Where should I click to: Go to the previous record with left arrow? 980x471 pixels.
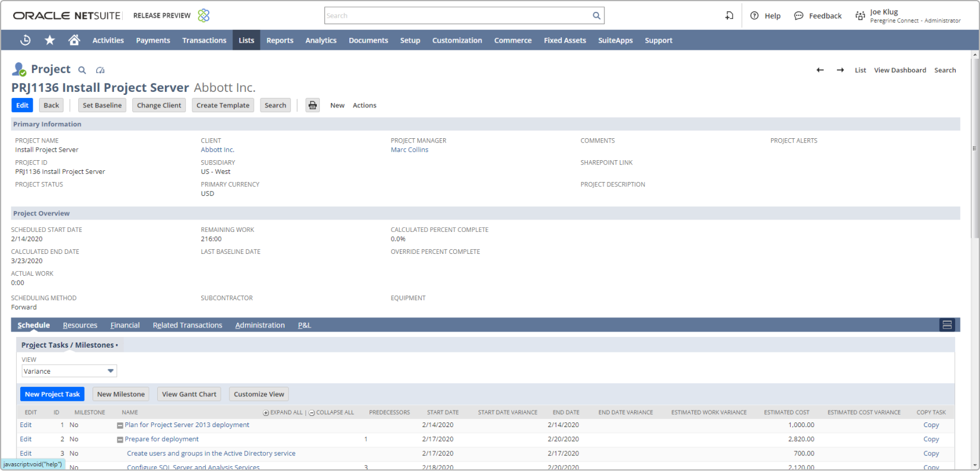pos(820,70)
